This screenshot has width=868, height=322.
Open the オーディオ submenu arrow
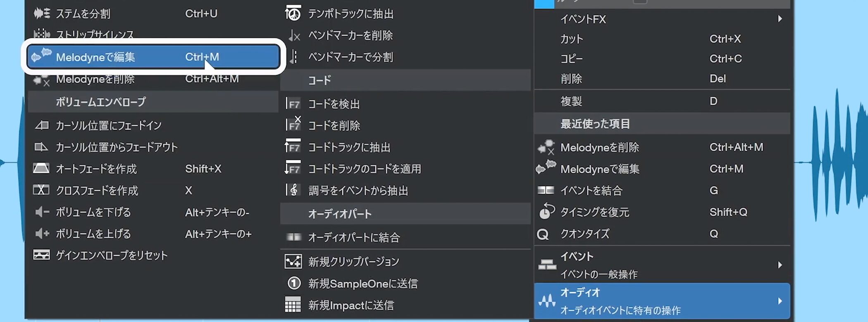[780, 301]
